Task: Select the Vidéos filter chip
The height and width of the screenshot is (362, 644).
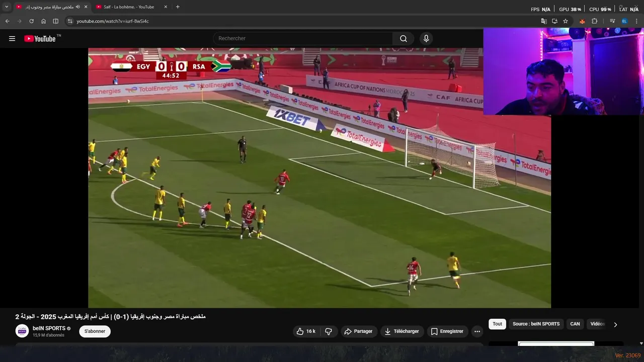Action: coord(597,324)
